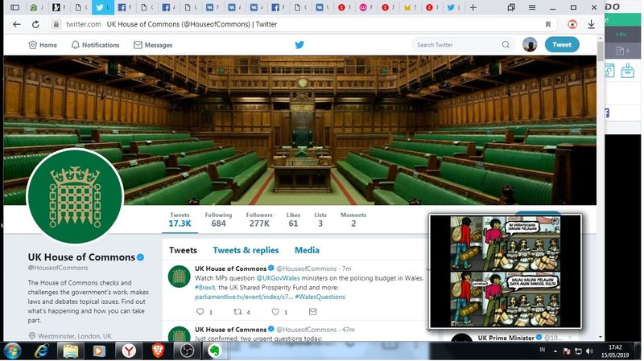Open Windows Explorer folder on the taskbar
This screenshot has width=644, height=361.
[70, 351]
